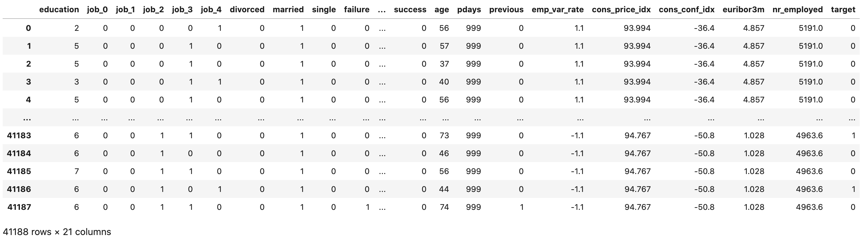Select education value 7 in row 41185

(76, 171)
